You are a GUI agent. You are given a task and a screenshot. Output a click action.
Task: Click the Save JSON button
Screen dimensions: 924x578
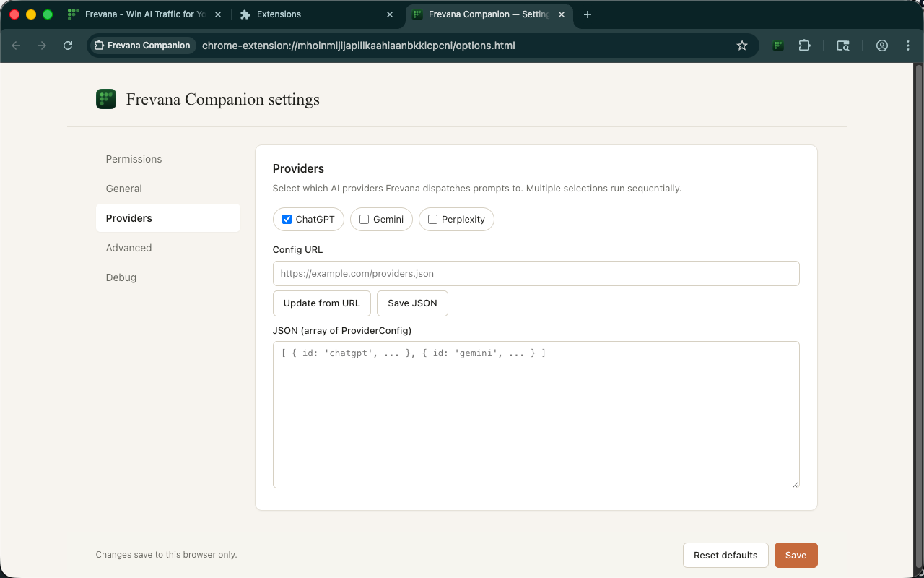coord(412,303)
